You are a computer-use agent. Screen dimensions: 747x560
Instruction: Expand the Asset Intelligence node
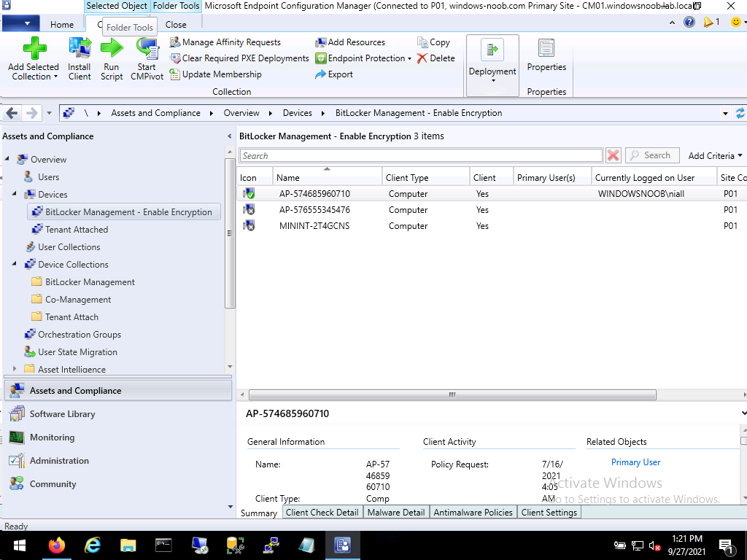tap(15, 369)
